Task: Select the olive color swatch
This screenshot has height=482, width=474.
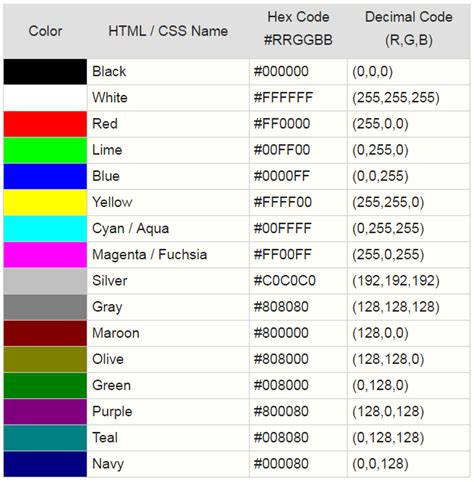Action: click(x=45, y=359)
